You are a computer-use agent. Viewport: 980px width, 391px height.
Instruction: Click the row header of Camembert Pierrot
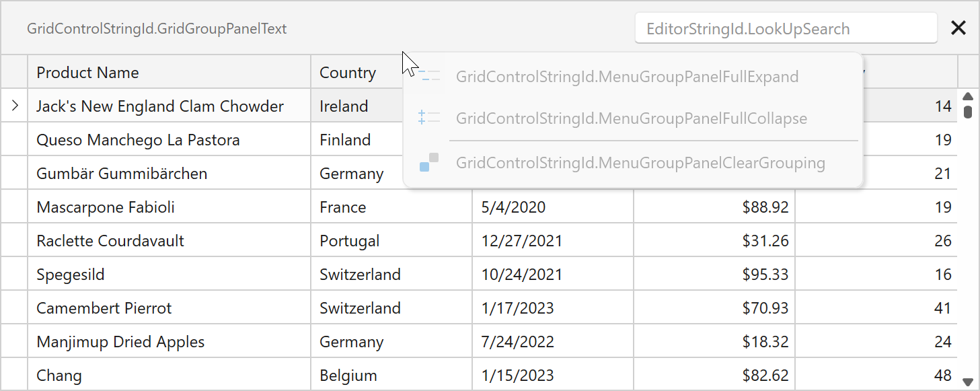coord(15,308)
